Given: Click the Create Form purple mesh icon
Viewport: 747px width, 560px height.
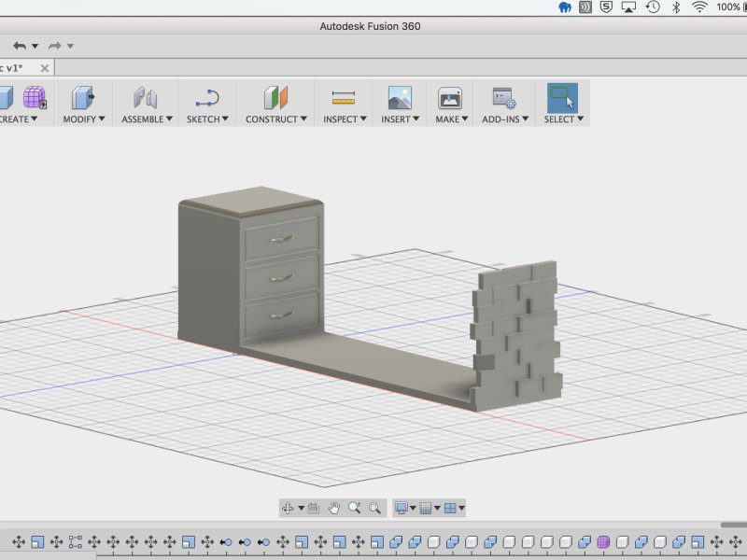Looking at the screenshot, I should tap(35, 98).
